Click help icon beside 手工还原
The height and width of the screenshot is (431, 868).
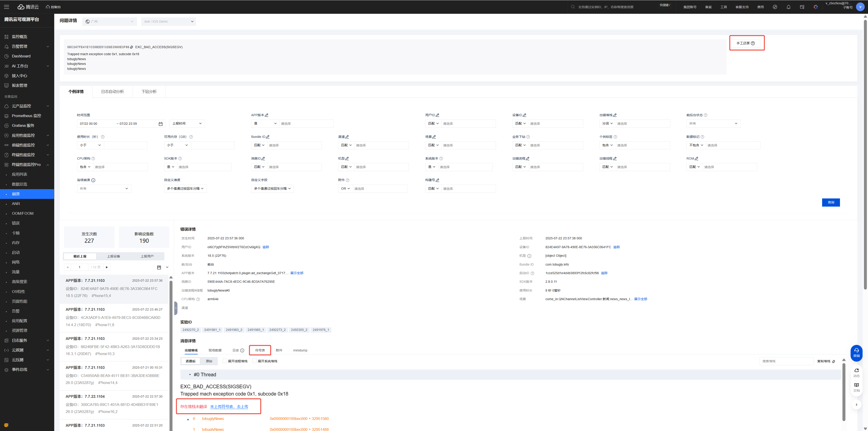(x=753, y=43)
